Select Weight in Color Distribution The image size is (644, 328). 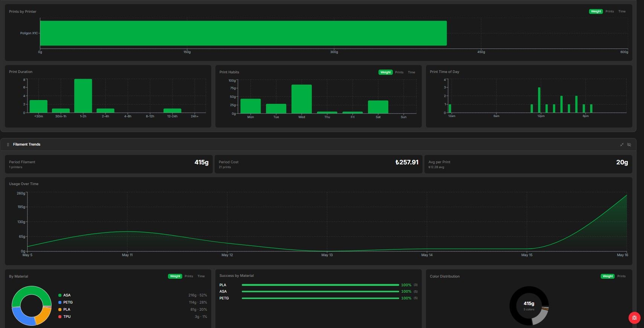click(x=607, y=276)
